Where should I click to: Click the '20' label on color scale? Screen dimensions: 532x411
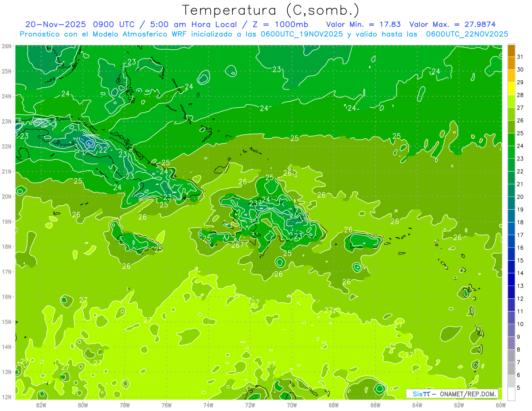tap(520, 197)
